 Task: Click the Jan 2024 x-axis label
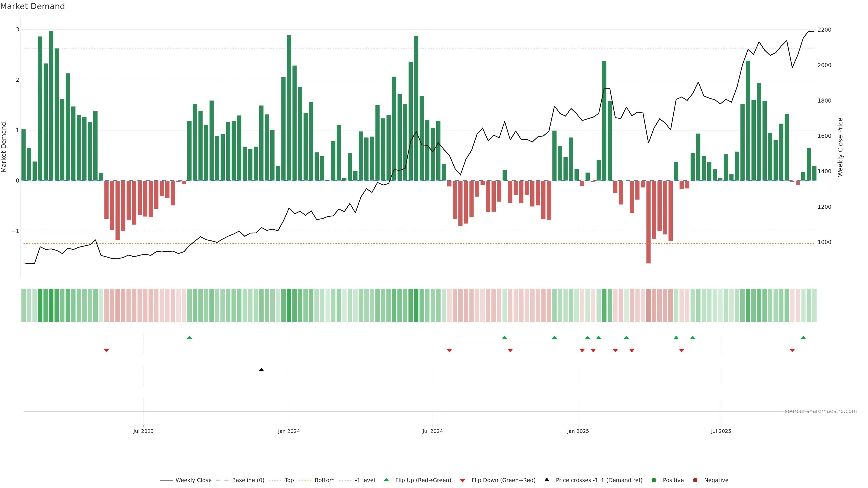pyautogui.click(x=289, y=431)
